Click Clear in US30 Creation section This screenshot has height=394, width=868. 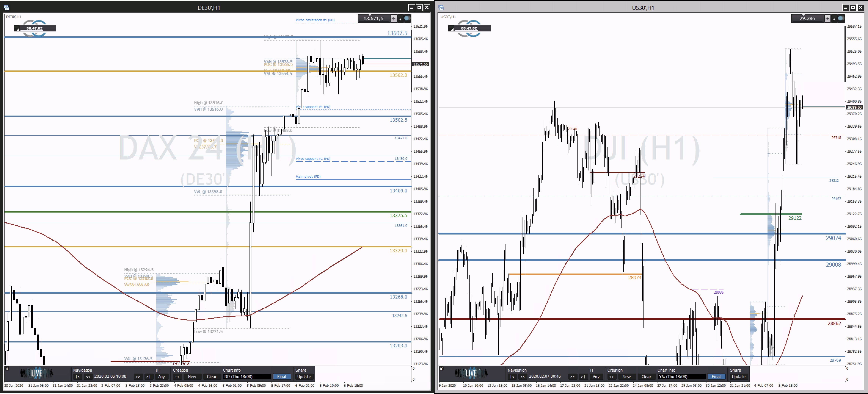tap(647, 377)
